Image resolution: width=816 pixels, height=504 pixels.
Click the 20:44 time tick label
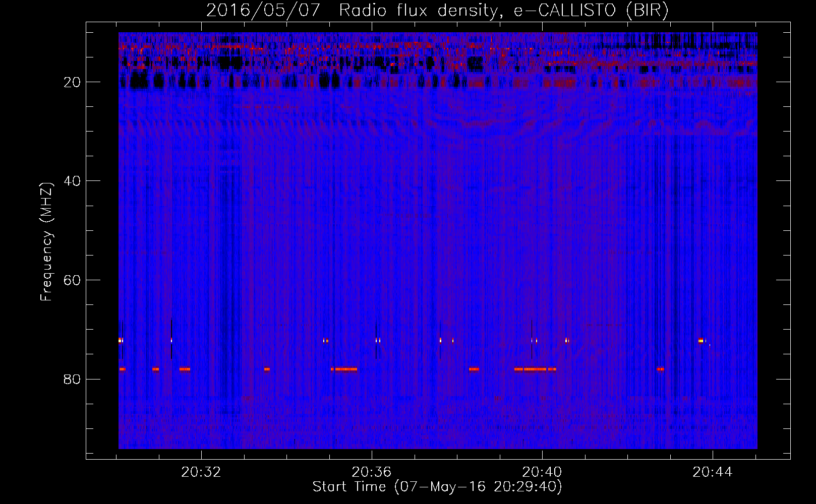[x=713, y=472]
